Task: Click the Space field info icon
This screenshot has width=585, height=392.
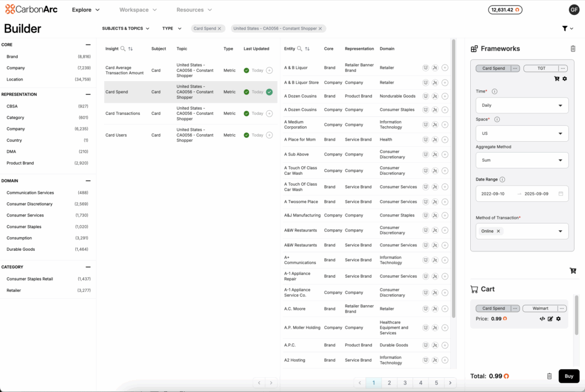Action: pos(497,119)
